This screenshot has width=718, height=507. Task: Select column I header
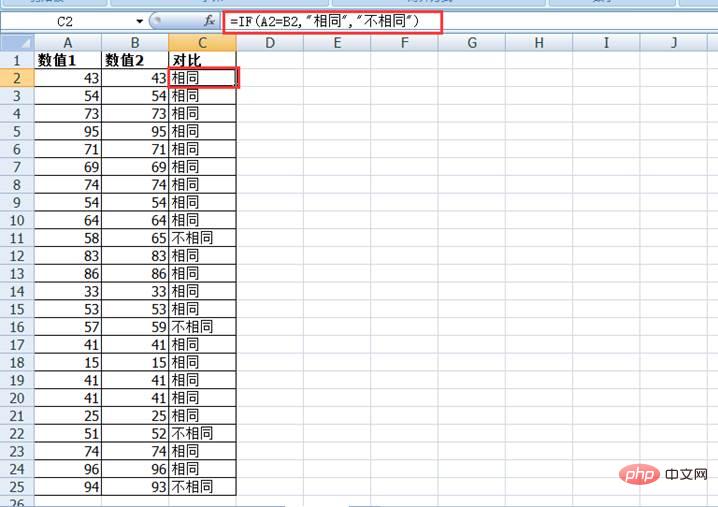coord(606,43)
